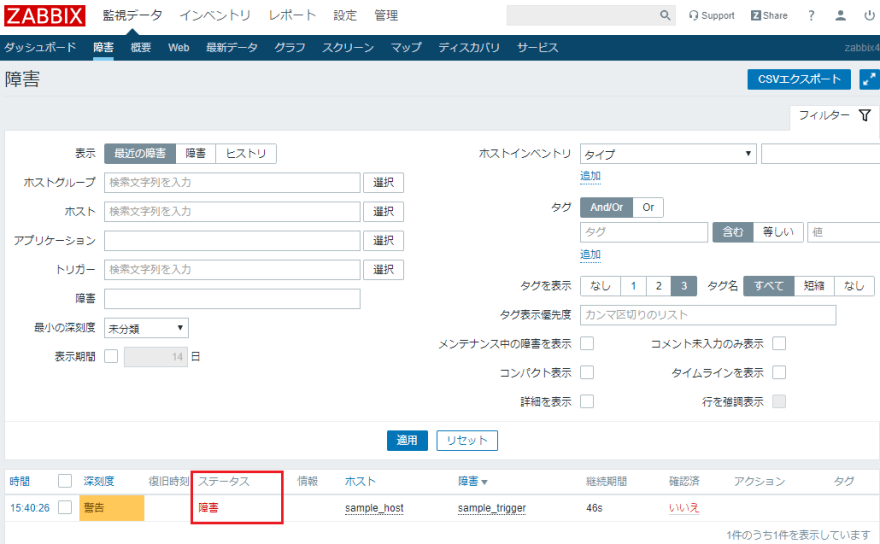Image resolution: width=880 pixels, height=544 pixels.
Task: Select 等しい tag match option
Action: [x=778, y=232]
